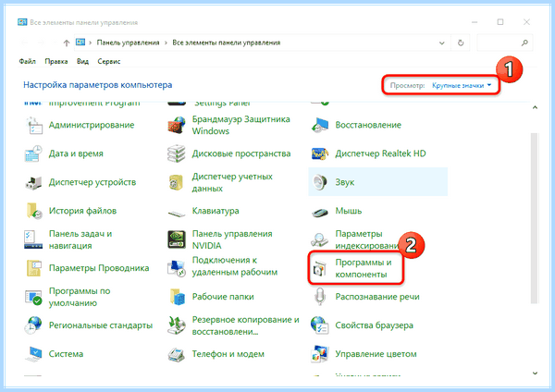Viewport: 555px width, 392px height.
Task: Click the Диспетчер учетных данных icon
Action: (x=177, y=182)
